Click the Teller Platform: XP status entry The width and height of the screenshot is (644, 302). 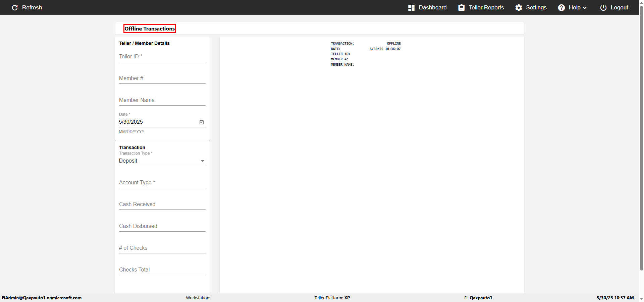tap(332, 298)
